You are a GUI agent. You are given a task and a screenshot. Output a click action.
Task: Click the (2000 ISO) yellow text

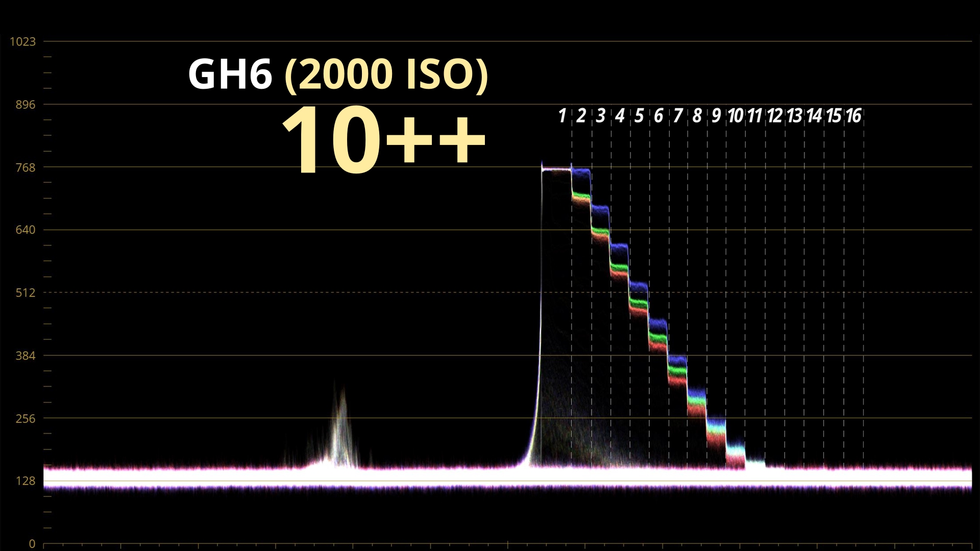coord(386,74)
